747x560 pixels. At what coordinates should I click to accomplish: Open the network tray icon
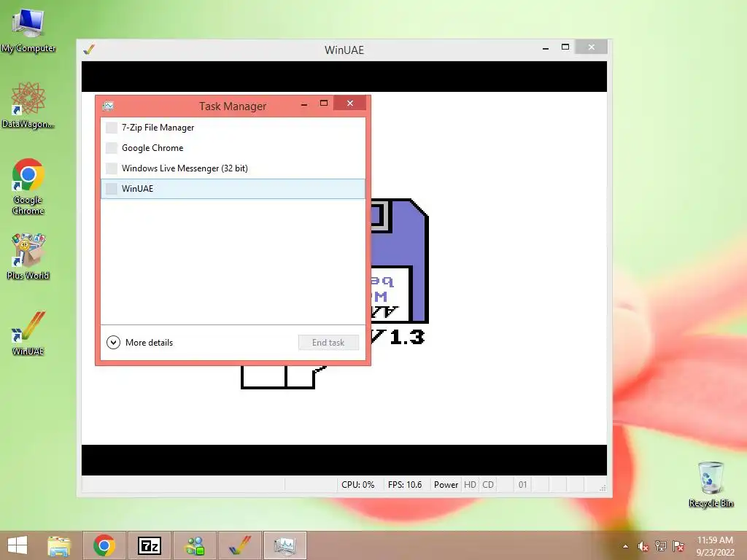(661, 546)
